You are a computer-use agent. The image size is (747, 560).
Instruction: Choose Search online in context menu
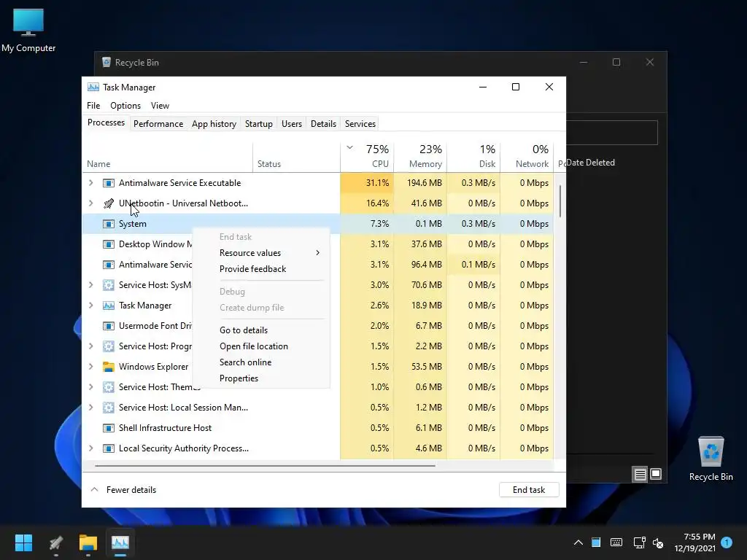pyautogui.click(x=261, y=362)
